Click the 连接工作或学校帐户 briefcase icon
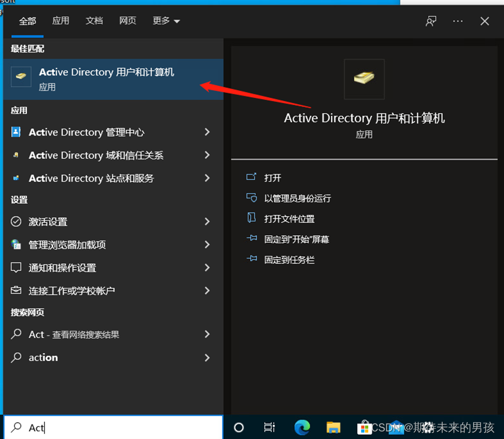This screenshot has height=439, width=504. tap(16, 291)
